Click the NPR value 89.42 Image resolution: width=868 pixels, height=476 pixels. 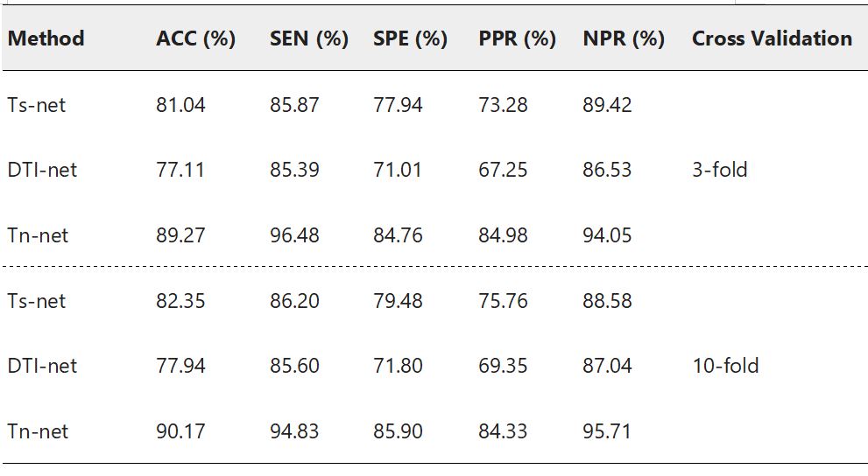point(607,105)
